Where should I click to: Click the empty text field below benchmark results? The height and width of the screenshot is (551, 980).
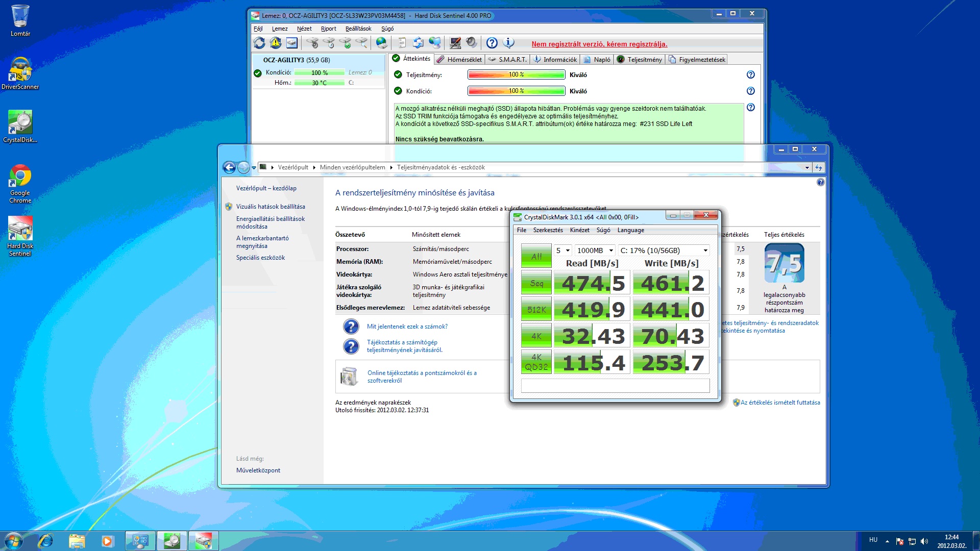point(615,386)
